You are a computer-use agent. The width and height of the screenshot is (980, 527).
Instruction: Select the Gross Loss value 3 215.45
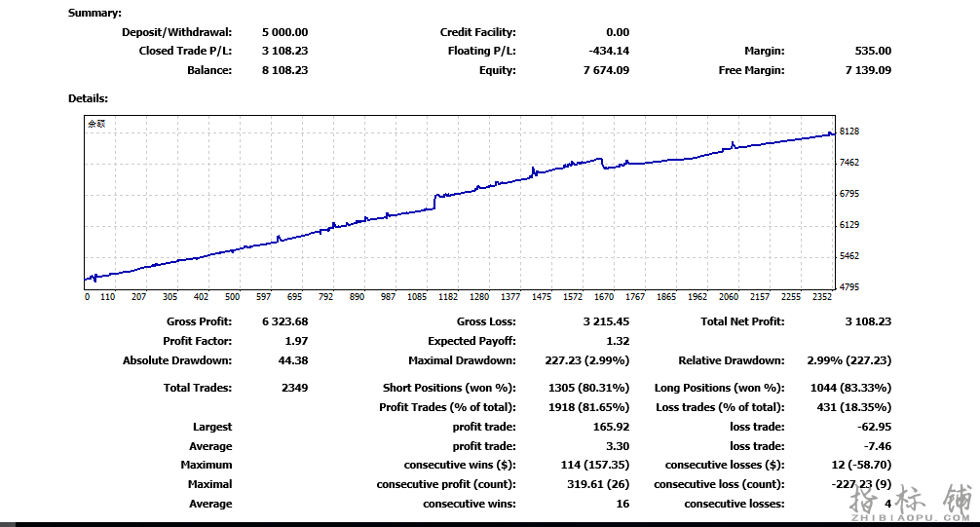(x=606, y=321)
